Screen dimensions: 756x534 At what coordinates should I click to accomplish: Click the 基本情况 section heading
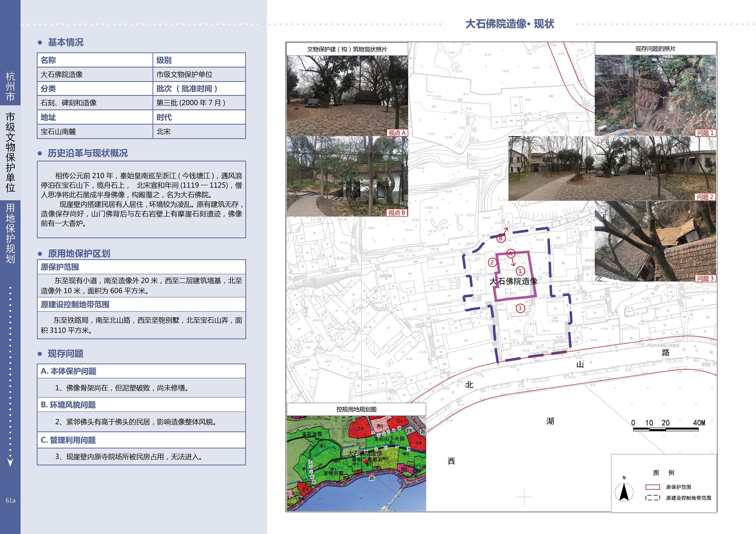click(x=66, y=42)
